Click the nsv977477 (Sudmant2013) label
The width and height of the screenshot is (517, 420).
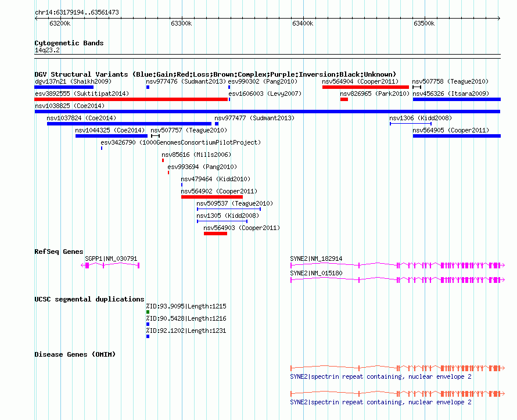(x=254, y=118)
